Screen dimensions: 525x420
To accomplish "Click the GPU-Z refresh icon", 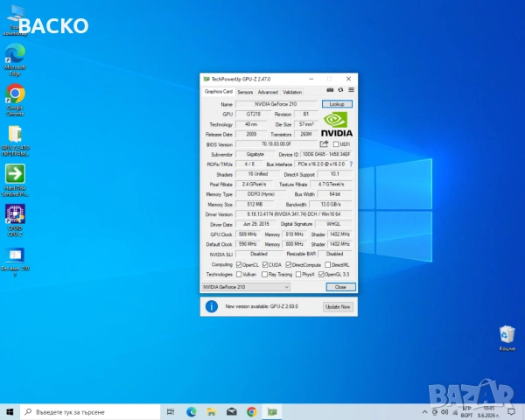I will [340, 90].
